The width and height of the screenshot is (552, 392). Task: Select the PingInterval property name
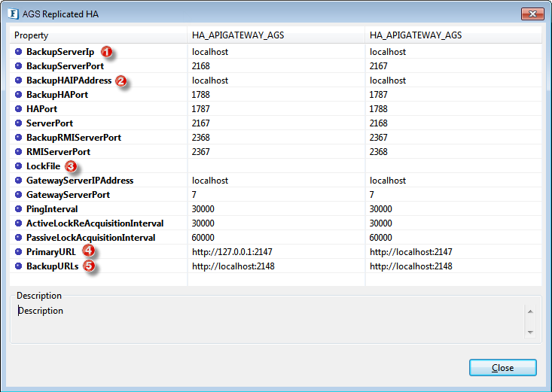pyautogui.click(x=52, y=208)
